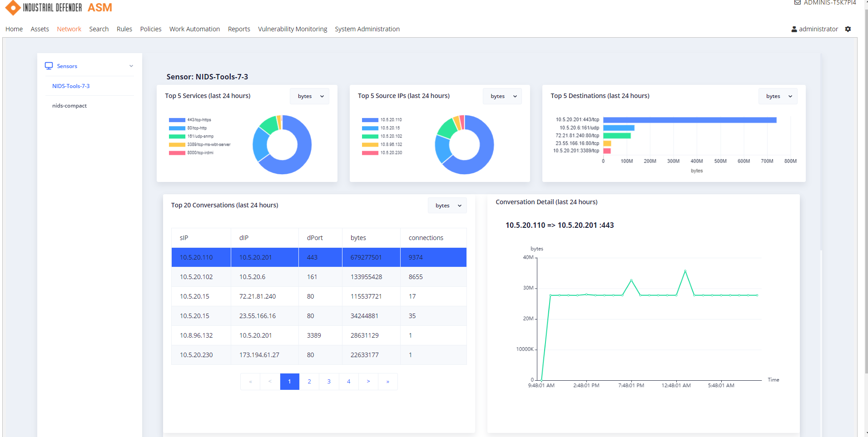
Task: Click the administrator account label
Action: tap(818, 29)
